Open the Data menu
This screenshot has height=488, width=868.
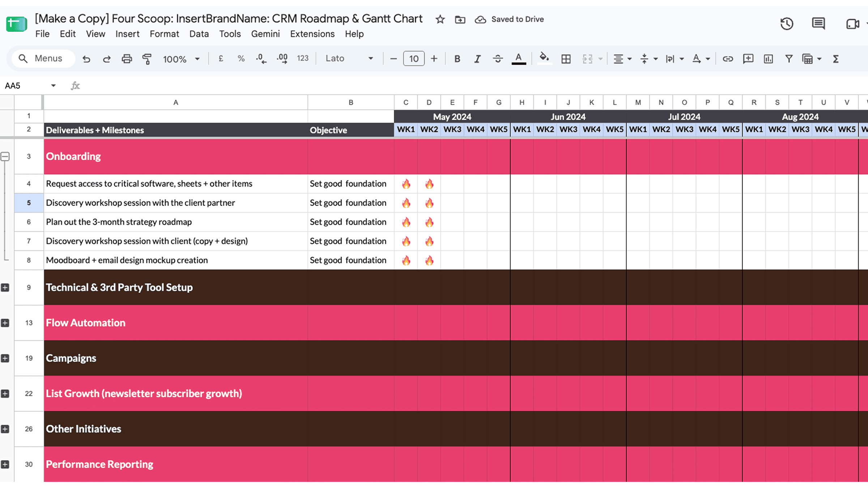click(199, 34)
